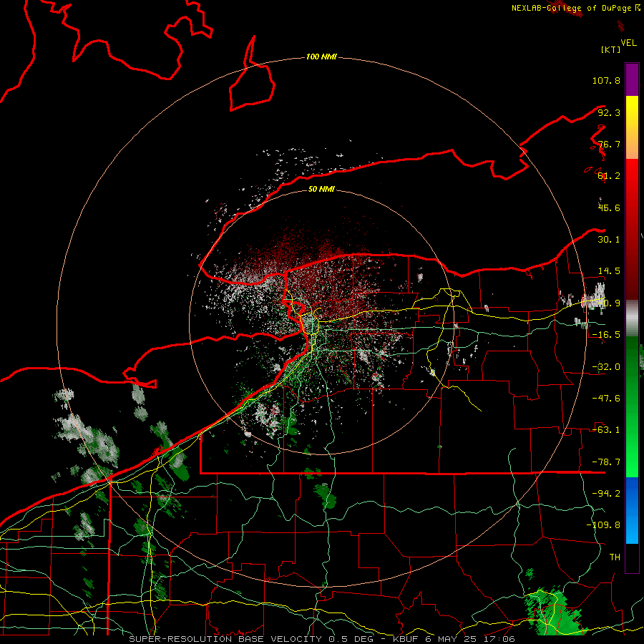Screen dimensions: 644x644
Task: Click the -109.8 velocity scale value
Action: coord(603,525)
